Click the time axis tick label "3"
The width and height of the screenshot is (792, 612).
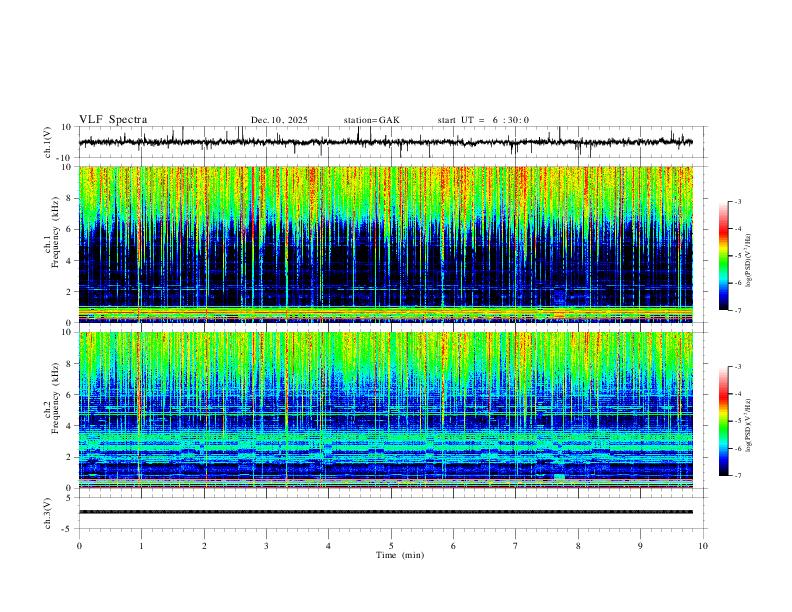tap(266, 546)
